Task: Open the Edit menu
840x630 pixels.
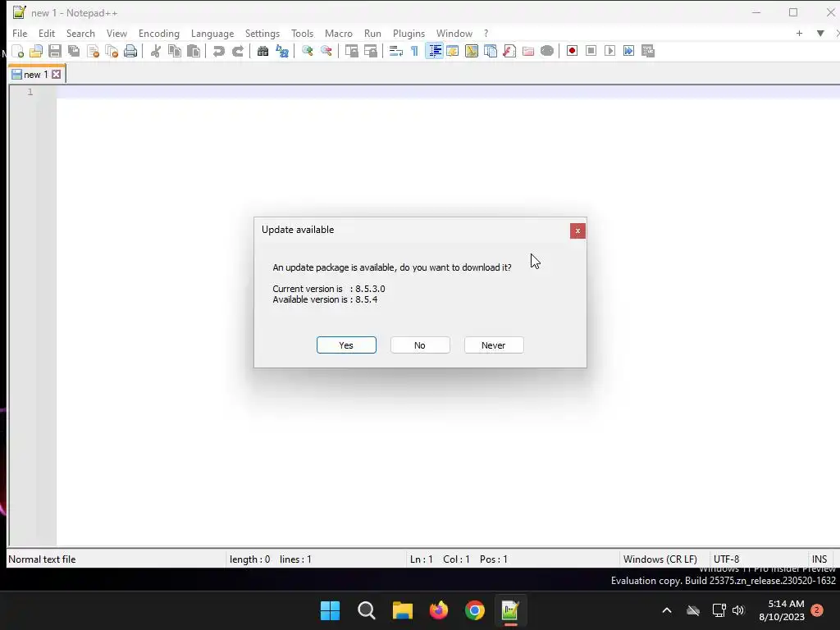Action: coord(47,33)
